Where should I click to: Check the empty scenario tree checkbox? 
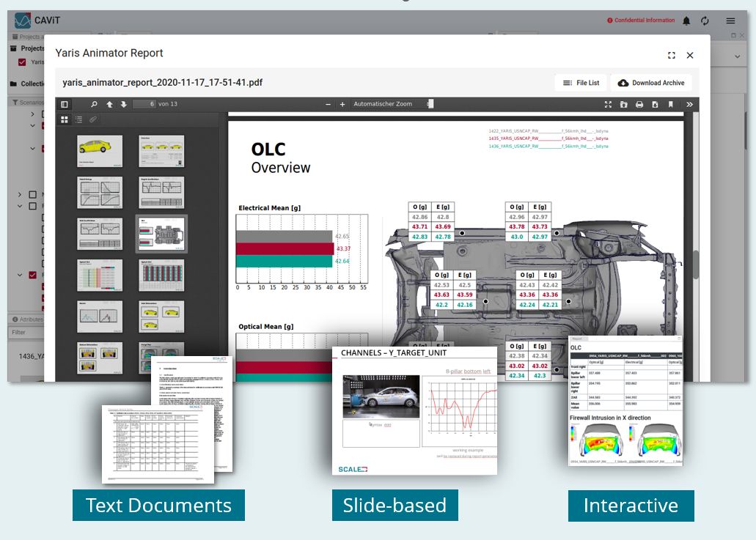point(32,195)
